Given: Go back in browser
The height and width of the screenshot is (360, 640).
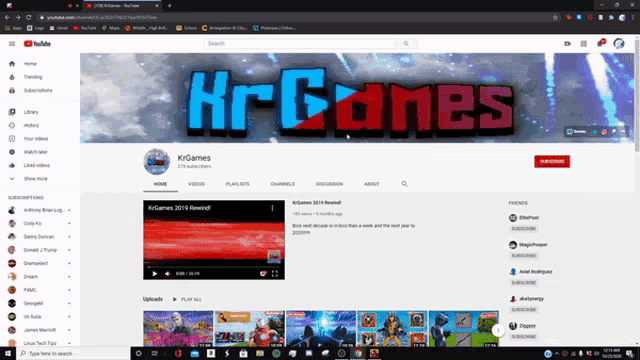Looking at the screenshot, I should tap(7, 17).
